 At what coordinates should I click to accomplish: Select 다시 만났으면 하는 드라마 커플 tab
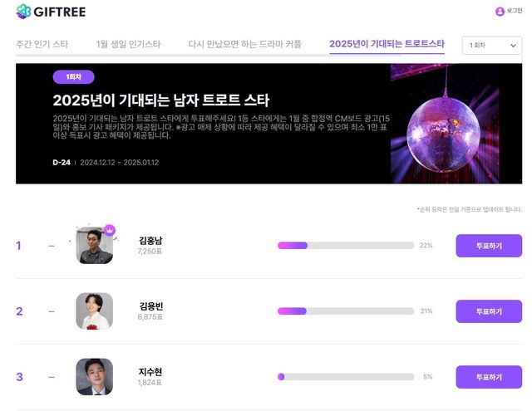tap(244, 44)
